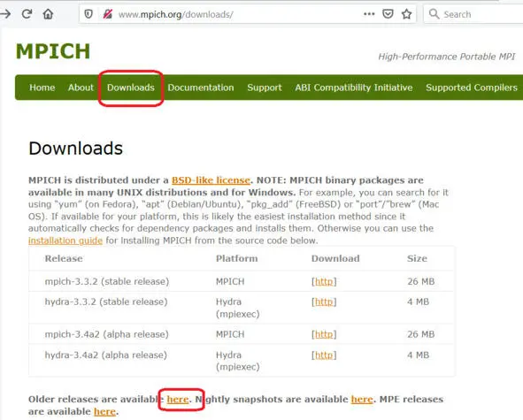Download hydra-3.3.2 stable via http link
This screenshot has height=420, width=523.
pyautogui.click(x=324, y=302)
